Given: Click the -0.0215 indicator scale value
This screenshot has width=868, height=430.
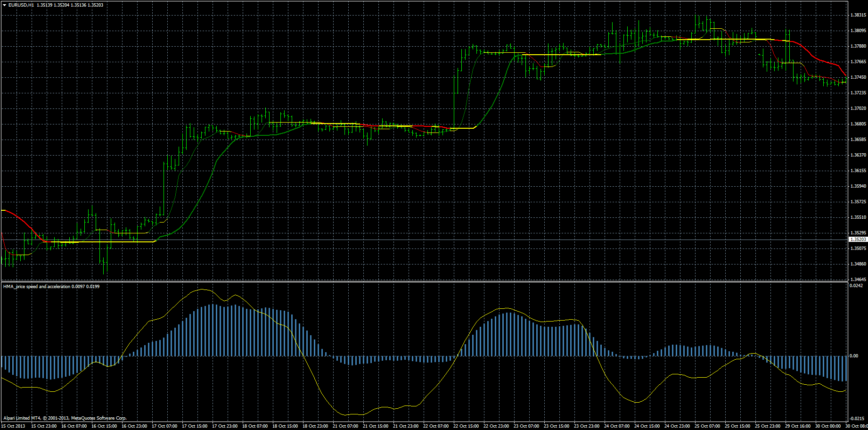Looking at the screenshot, I should click(x=857, y=418).
